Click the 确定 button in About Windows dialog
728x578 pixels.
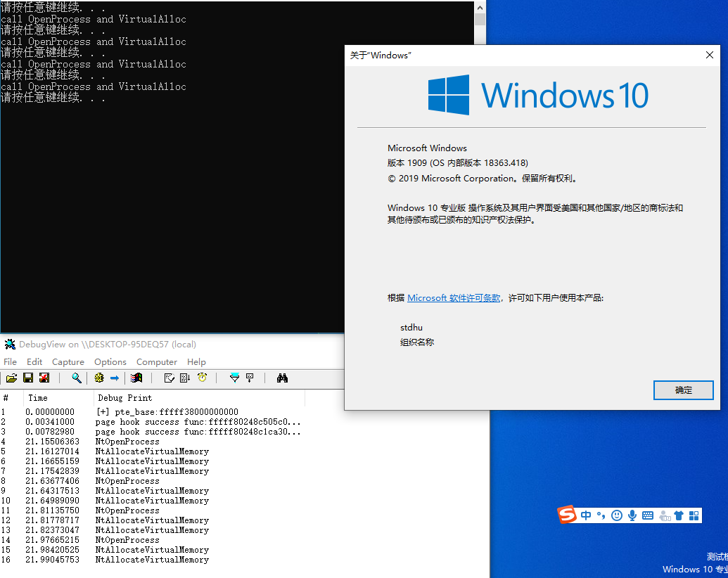pos(683,390)
